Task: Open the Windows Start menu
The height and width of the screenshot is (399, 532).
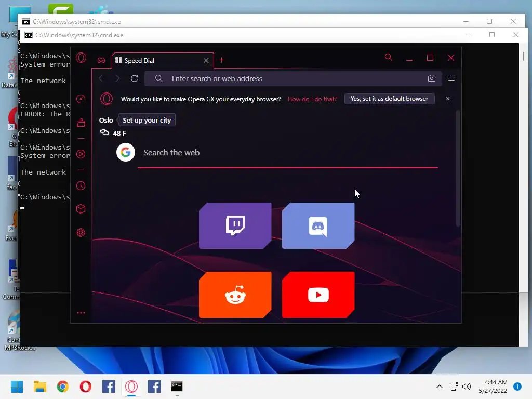Action: click(17, 387)
